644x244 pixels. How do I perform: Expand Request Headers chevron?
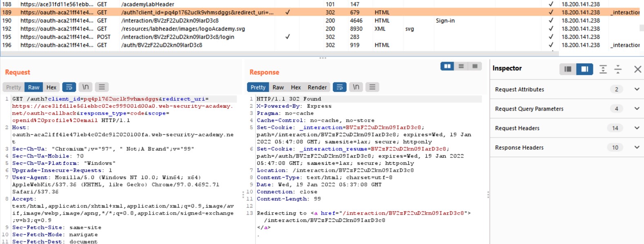click(x=637, y=128)
